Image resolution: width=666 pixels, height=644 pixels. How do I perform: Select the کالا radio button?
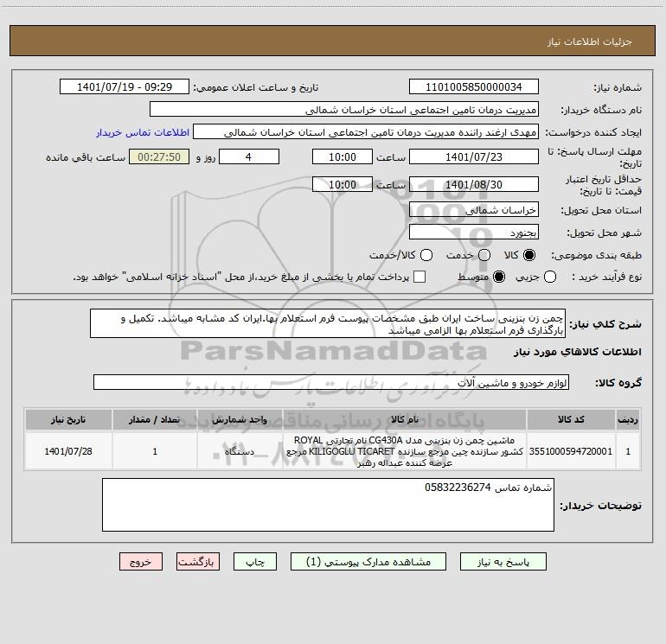pyautogui.click(x=529, y=255)
